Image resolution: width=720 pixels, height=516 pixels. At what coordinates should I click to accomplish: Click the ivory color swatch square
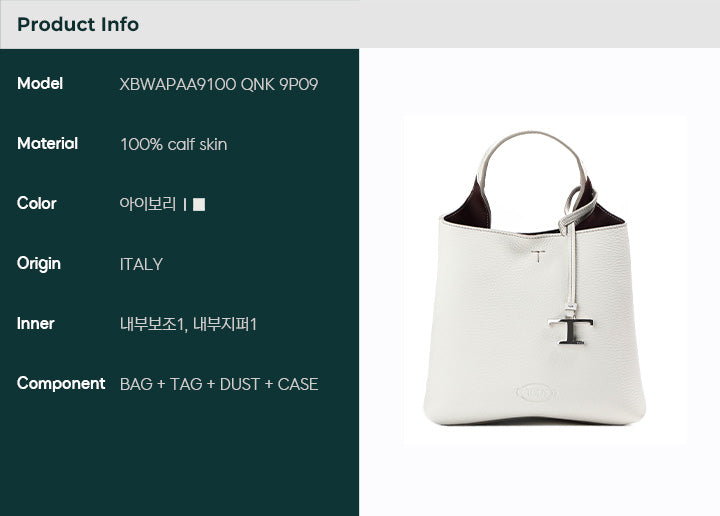tap(199, 204)
